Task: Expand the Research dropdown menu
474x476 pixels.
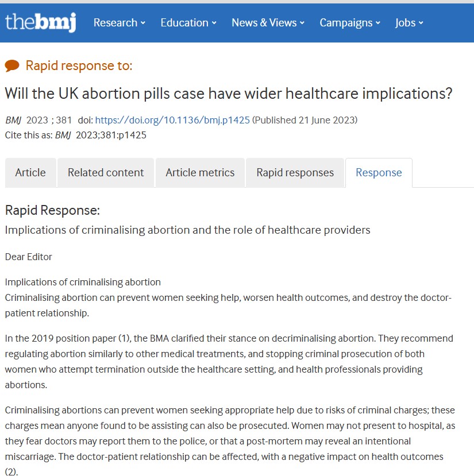Action: (119, 23)
